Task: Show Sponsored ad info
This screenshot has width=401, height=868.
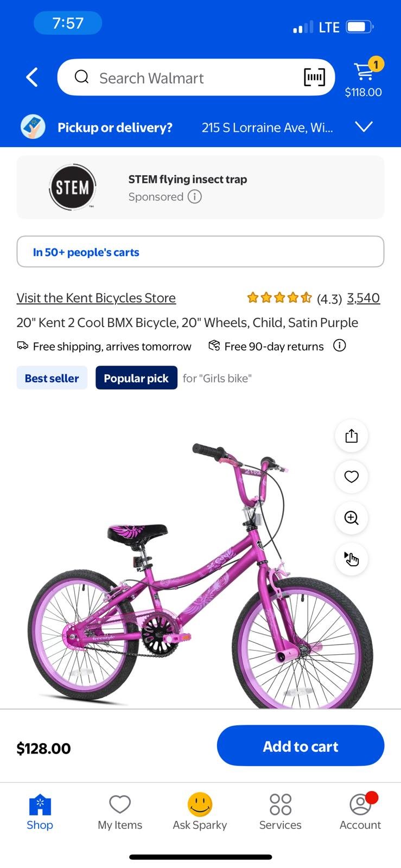Action: (x=195, y=196)
